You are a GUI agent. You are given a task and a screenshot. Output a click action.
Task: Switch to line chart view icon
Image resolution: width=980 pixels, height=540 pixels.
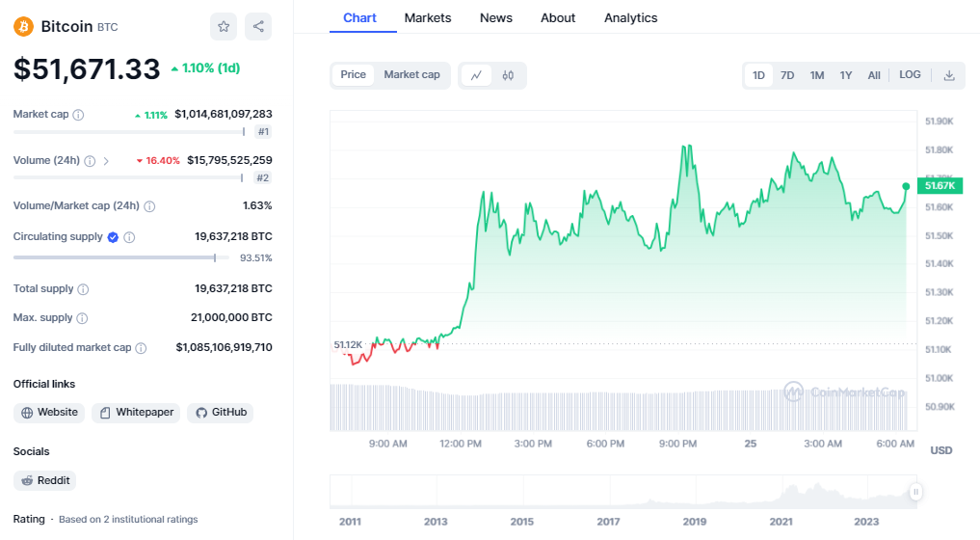pos(476,75)
